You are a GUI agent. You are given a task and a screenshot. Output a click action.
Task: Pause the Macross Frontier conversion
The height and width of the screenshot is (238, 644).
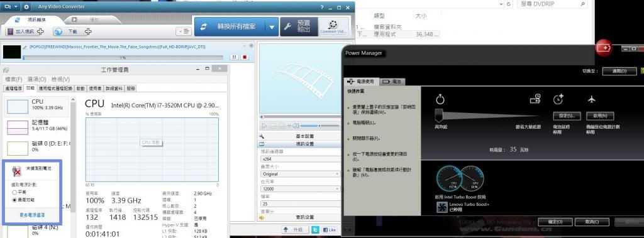pyautogui.click(x=235, y=57)
